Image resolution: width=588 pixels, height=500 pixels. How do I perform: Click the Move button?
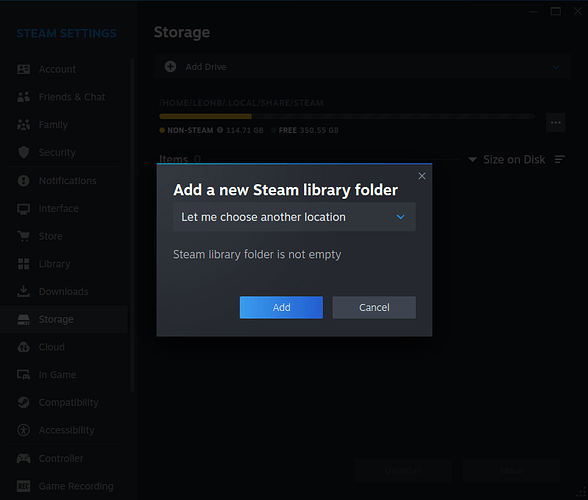[512, 470]
